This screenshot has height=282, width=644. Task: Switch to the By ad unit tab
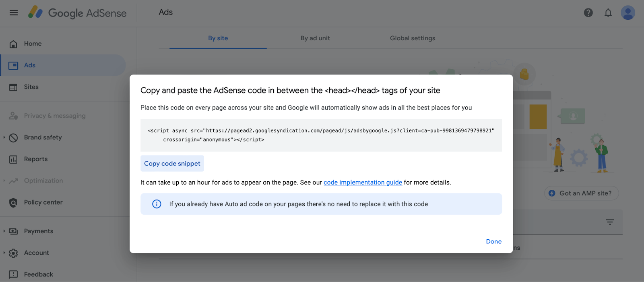pyautogui.click(x=315, y=38)
